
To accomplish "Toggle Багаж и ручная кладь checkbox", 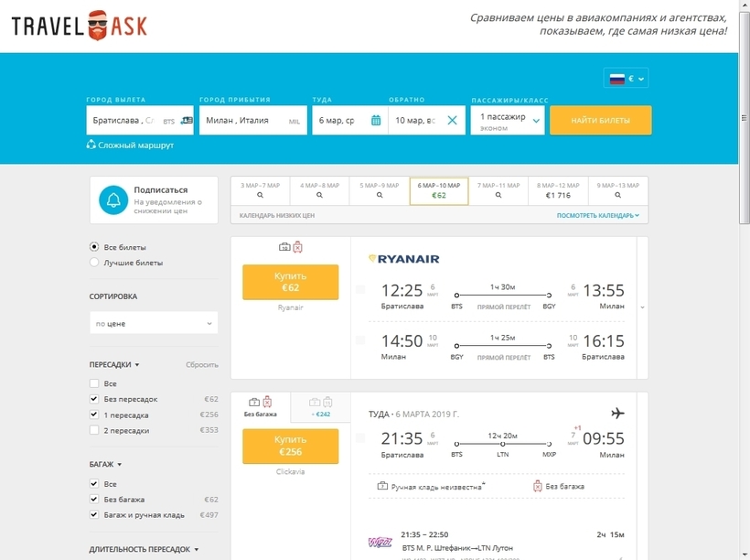I will (94, 514).
